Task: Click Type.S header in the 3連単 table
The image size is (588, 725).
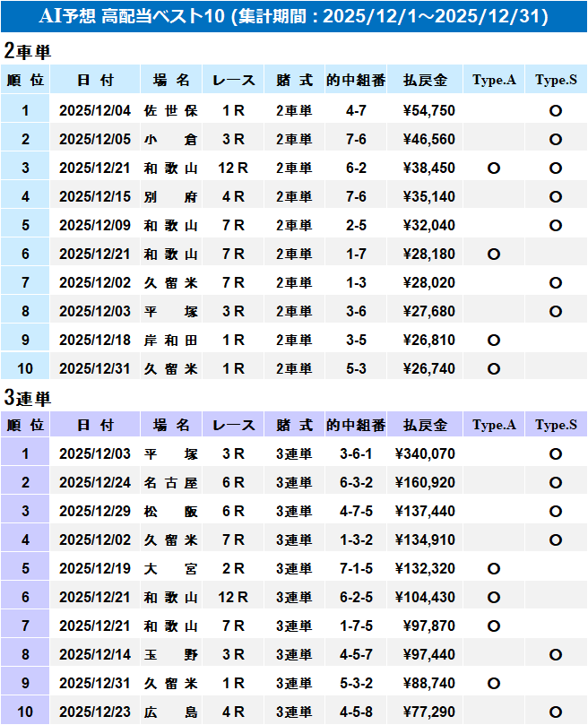Action: click(556, 425)
